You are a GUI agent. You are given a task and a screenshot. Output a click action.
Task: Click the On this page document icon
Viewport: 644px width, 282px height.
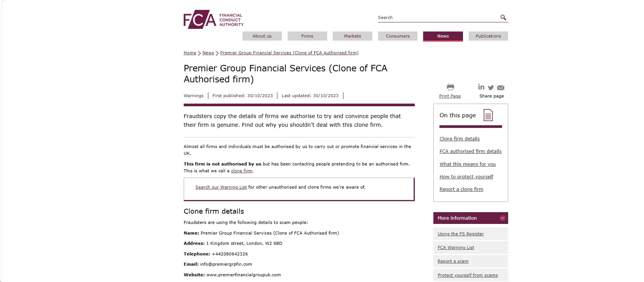pos(488,115)
